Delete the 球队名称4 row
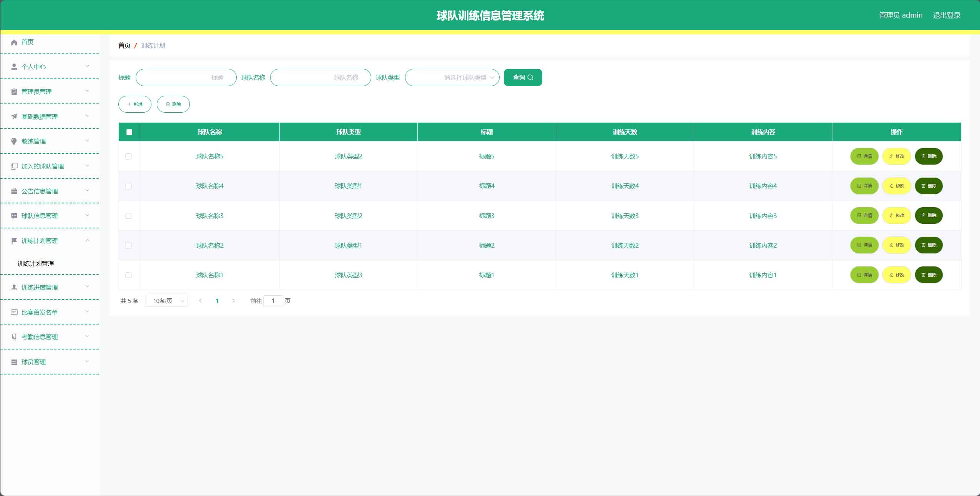Screen dimensions: 980x496 click(x=929, y=186)
